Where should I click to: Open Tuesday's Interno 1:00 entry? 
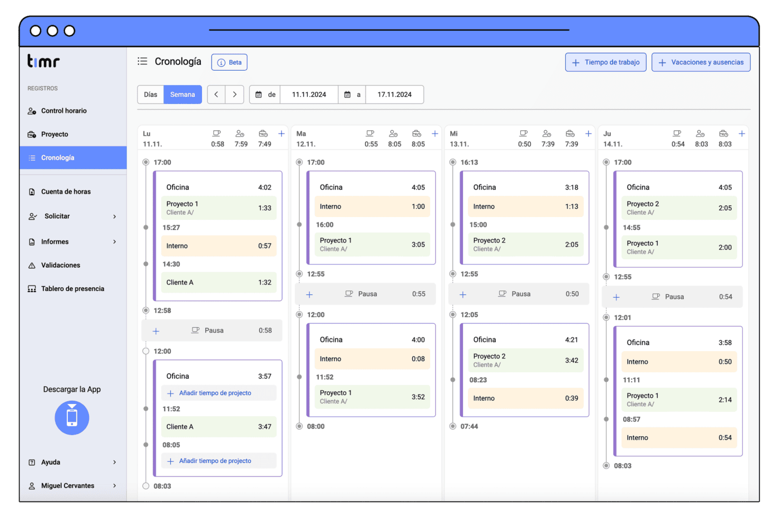(x=372, y=206)
